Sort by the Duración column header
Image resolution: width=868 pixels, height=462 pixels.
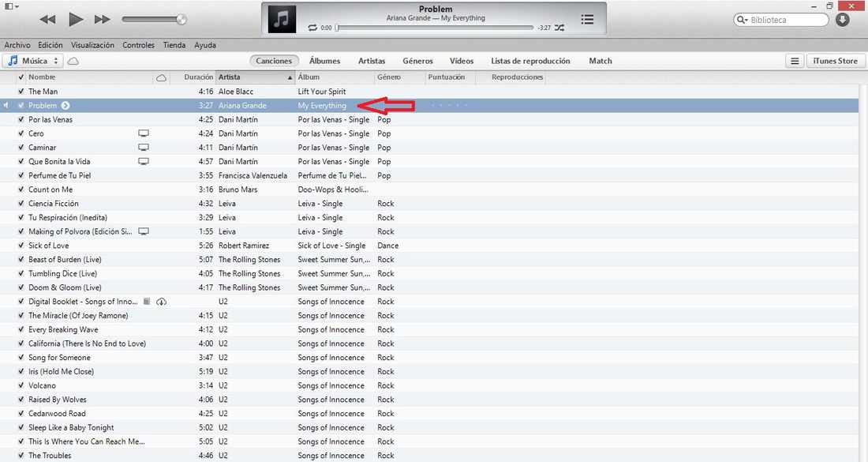point(198,77)
